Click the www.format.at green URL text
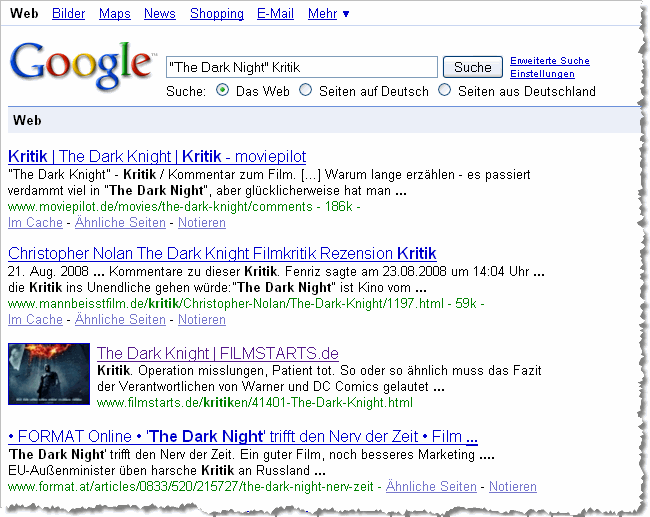This screenshot has width=650, height=517. tap(191, 486)
